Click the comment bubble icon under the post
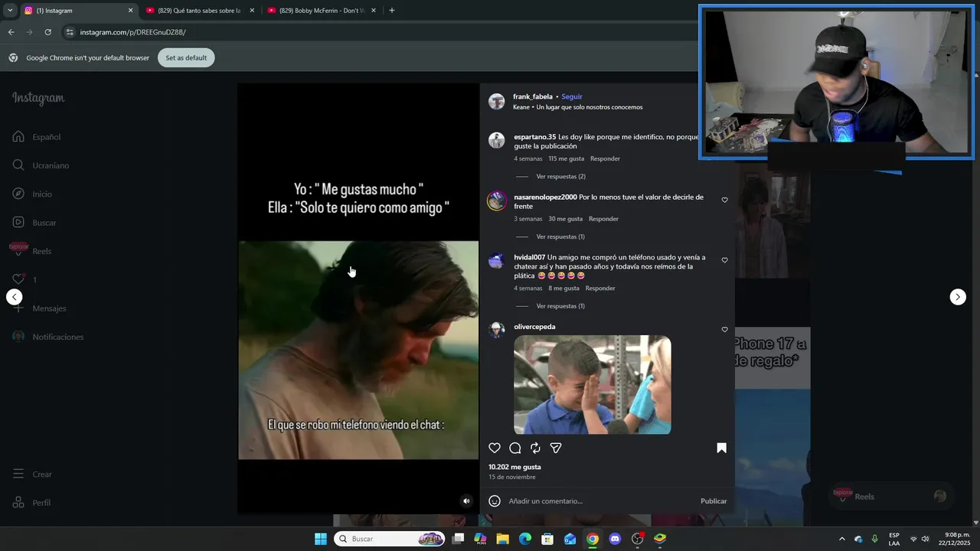This screenshot has width=980, height=551. (x=515, y=448)
